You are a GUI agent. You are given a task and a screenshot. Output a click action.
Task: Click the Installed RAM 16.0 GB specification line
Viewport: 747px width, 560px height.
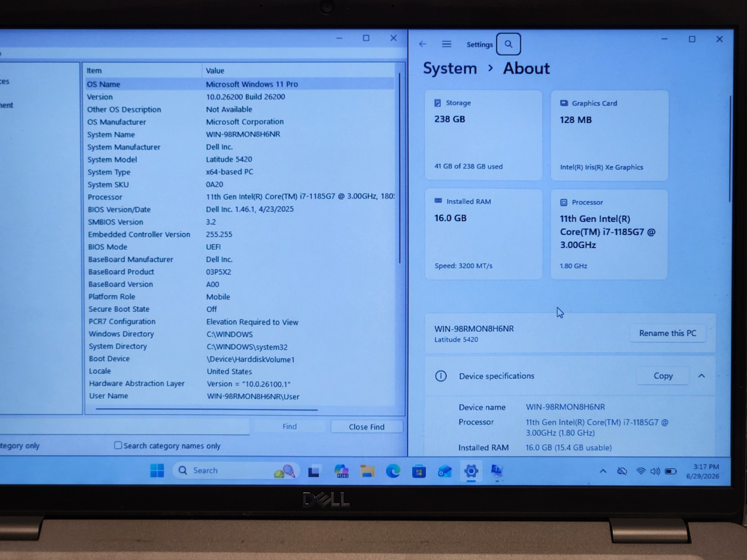click(535, 448)
